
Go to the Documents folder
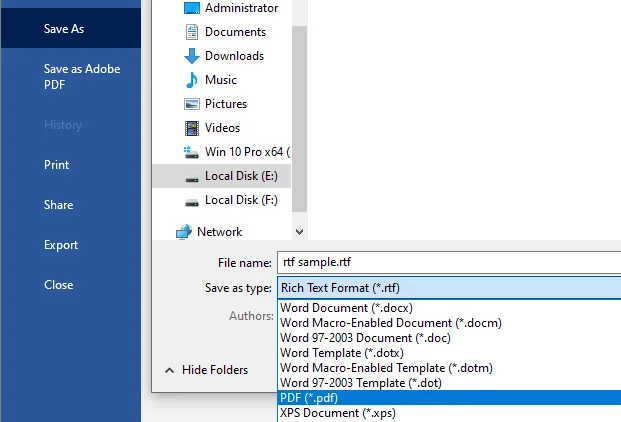pos(235,32)
